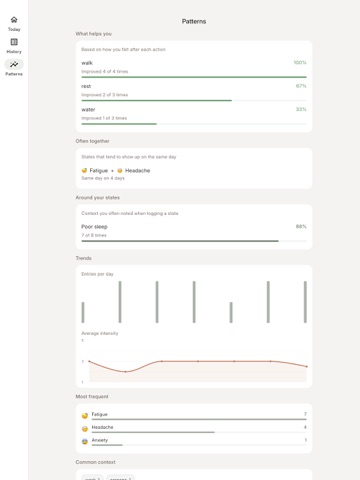Click the 100% value for walk
The height and width of the screenshot is (480, 360).
300,63
